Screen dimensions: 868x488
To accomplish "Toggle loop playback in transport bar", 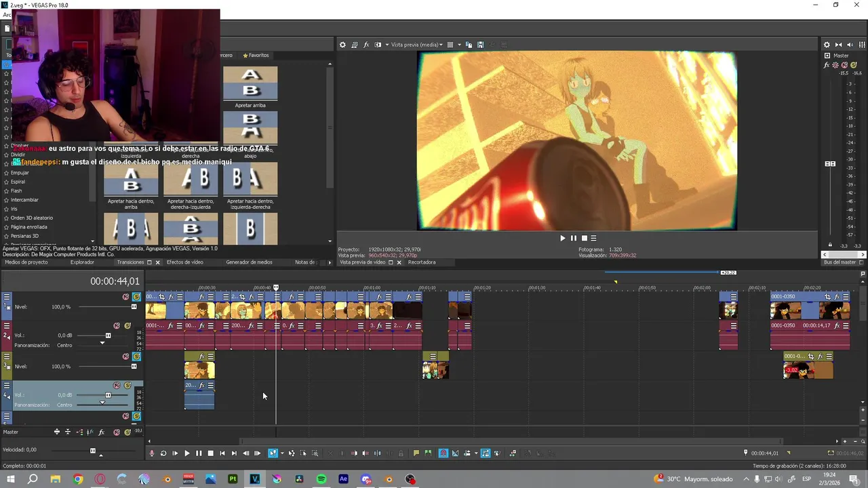I will tap(163, 453).
